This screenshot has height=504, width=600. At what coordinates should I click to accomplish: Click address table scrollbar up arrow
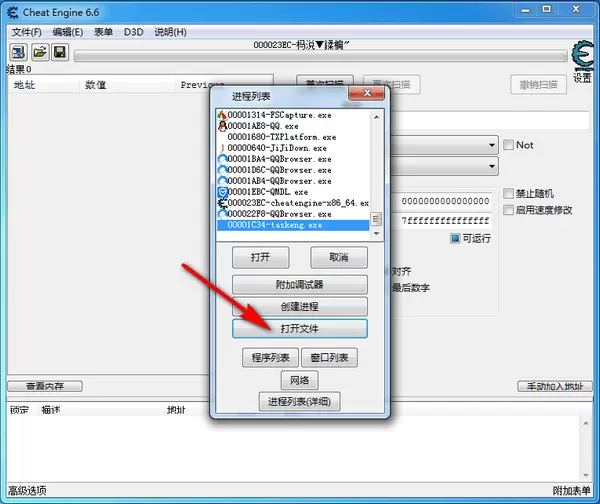pyautogui.click(x=586, y=423)
